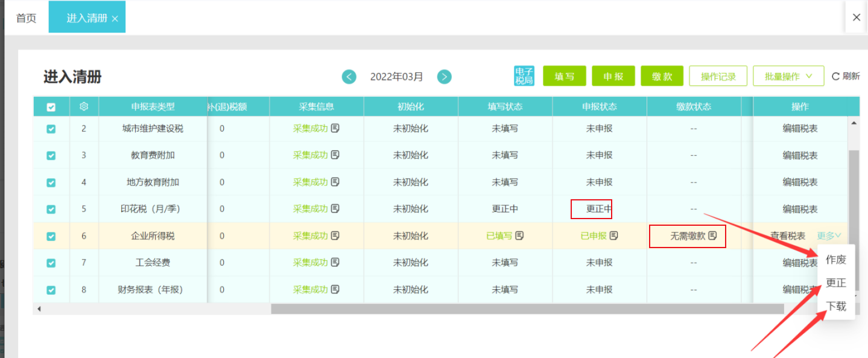Click the 申报状态 column header
This screenshot has width=868, height=358.
[600, 106]
